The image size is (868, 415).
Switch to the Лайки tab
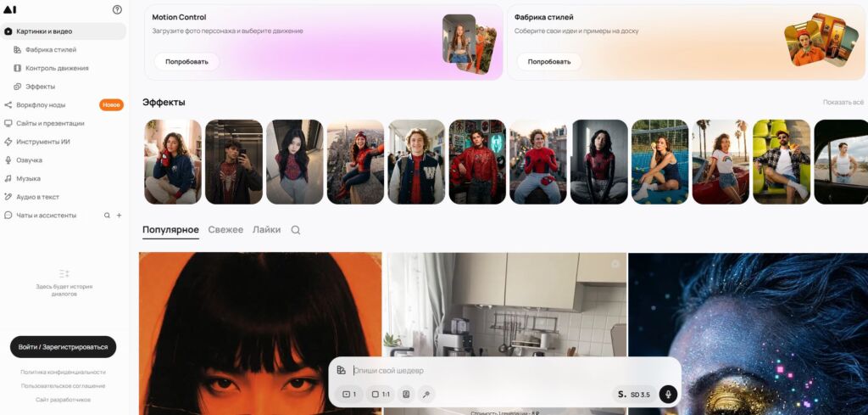(267, 229)
